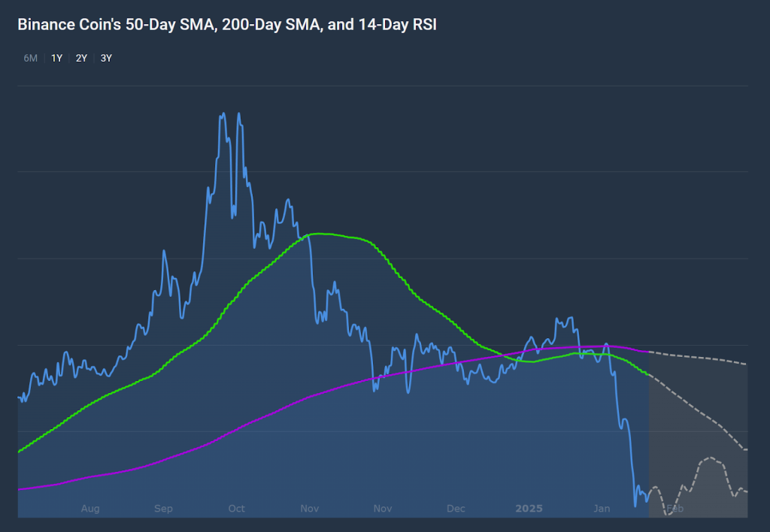The height and width of the screenshot is (532, 770).
Task: Select the 1Y time range option
Action: click(56, 57)
